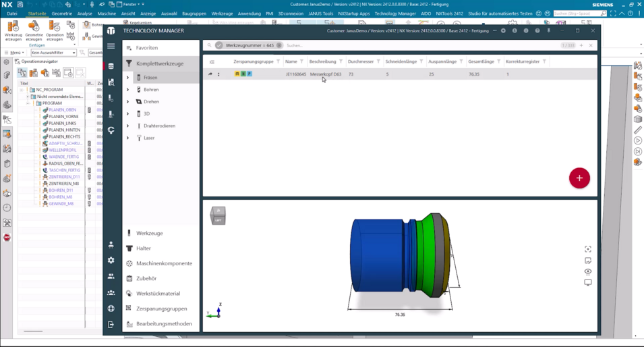
Task: Expand the 3D tool group
Action: coord(127,113)
